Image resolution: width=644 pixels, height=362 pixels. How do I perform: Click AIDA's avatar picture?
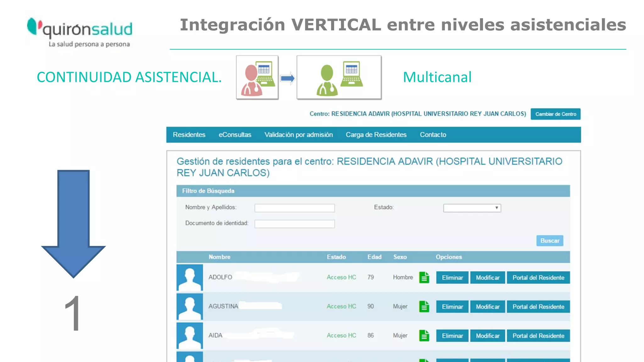click(190, 336)
